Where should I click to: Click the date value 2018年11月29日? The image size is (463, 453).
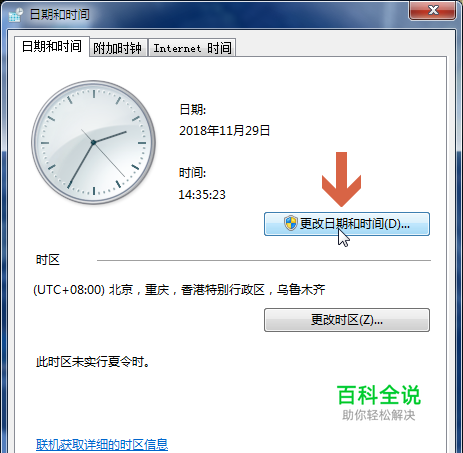tap(225, 131)
